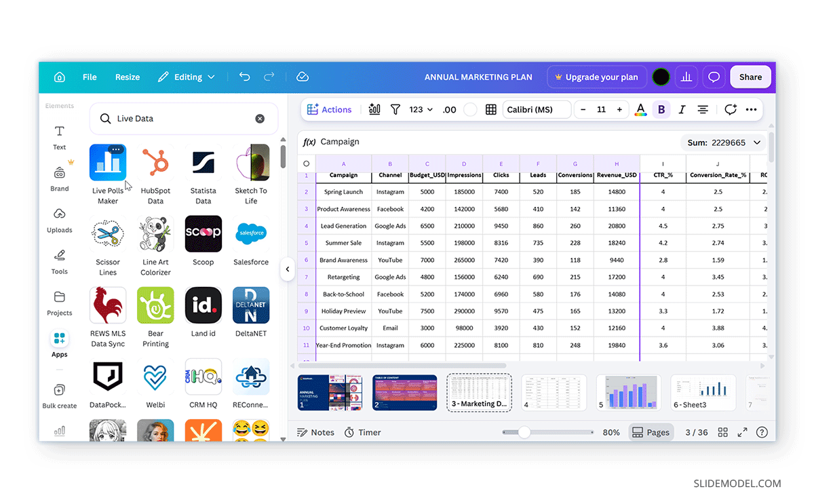Open the user profile avatar
814x504 pixels.
tap(661, 77)
